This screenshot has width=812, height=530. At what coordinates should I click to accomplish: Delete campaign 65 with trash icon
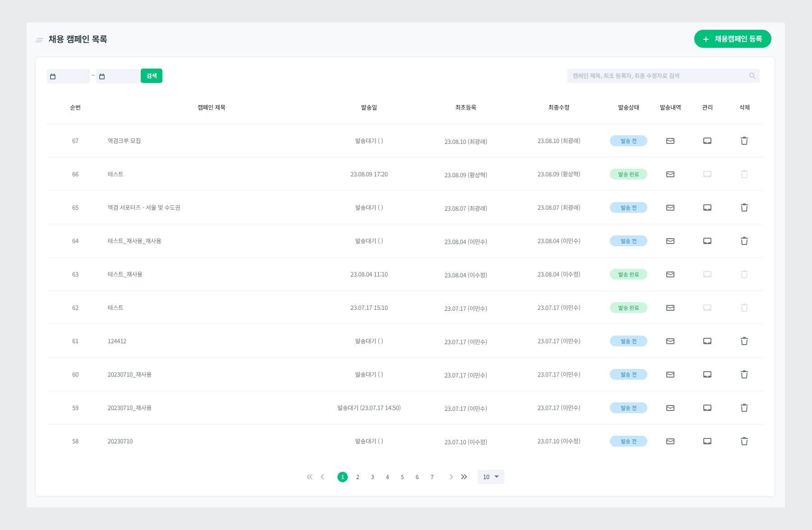[744, 207]
